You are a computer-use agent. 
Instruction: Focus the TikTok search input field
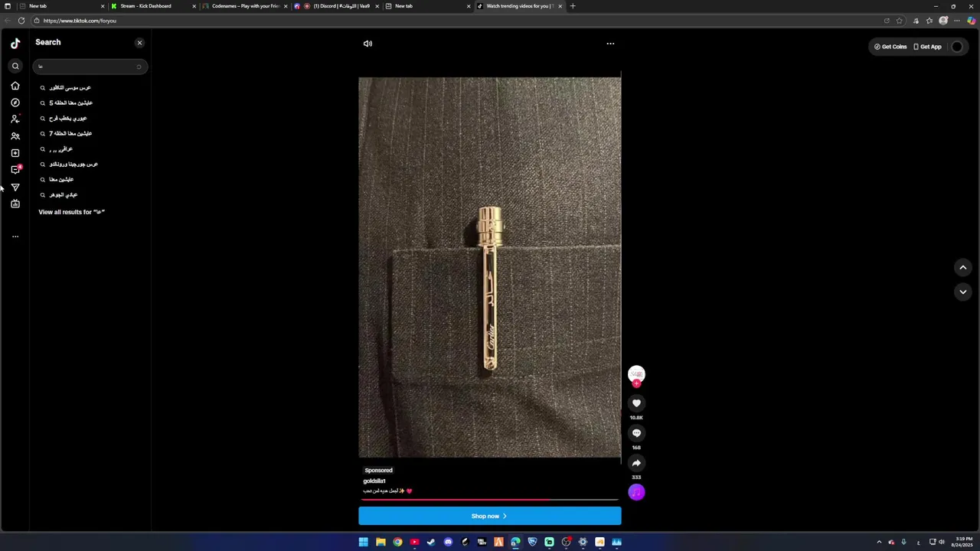(90, 67)
